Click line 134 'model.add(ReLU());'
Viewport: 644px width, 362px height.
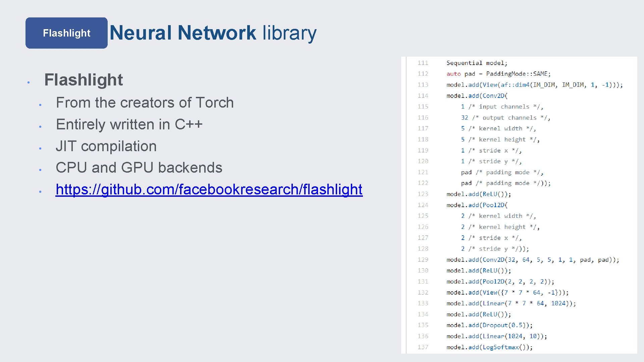click(479, 314)
